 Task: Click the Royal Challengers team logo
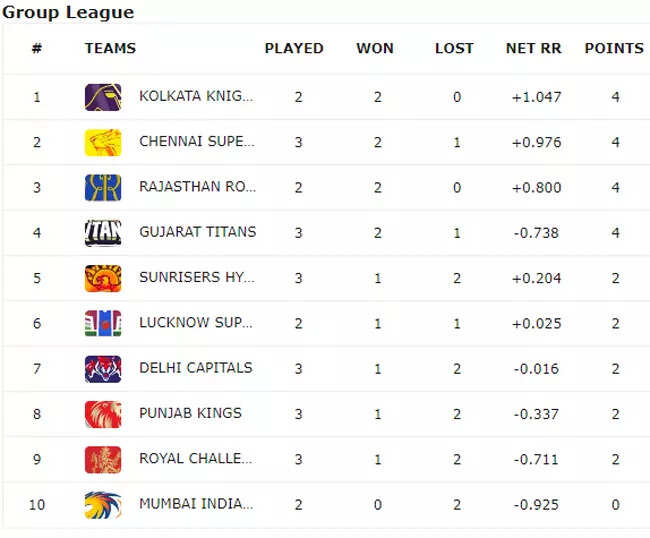click(x=103, y=459)
